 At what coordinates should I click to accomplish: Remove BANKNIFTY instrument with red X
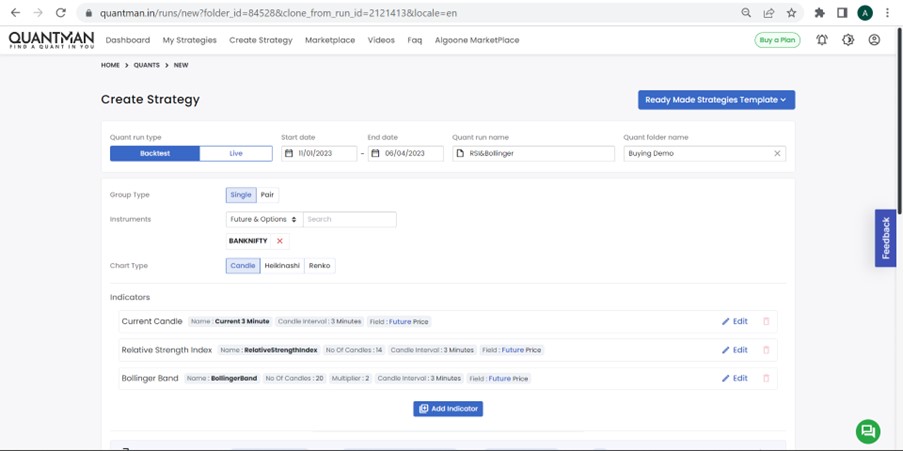[280, 241]
